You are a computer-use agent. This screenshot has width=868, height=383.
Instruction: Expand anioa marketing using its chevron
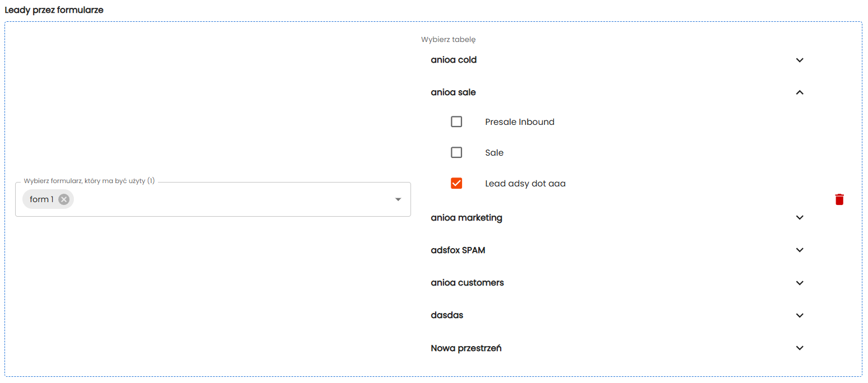[x=800, y=218]
